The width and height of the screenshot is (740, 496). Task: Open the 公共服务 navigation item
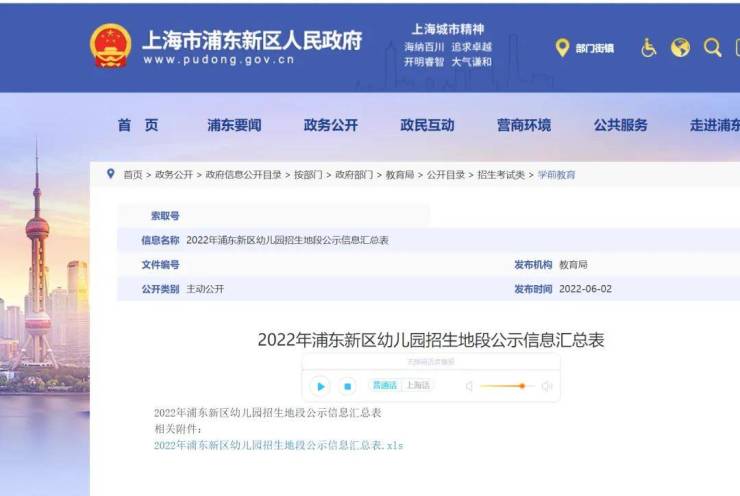[x=620, y=125]
